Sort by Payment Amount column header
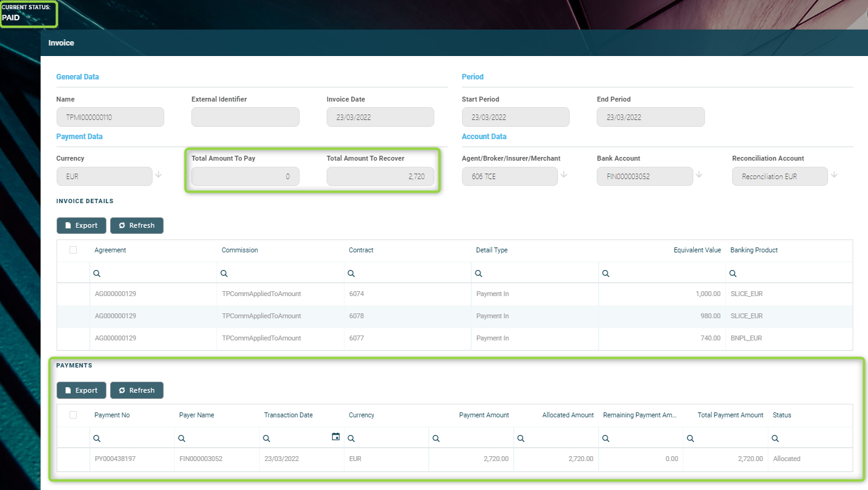This screenshot has width=868, height=490. click(x=484, y=415)
